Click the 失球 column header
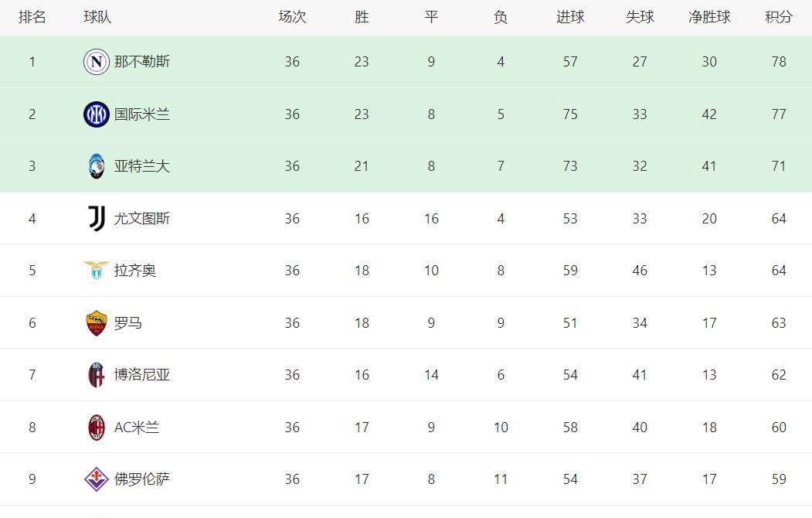 click(640, 17)
